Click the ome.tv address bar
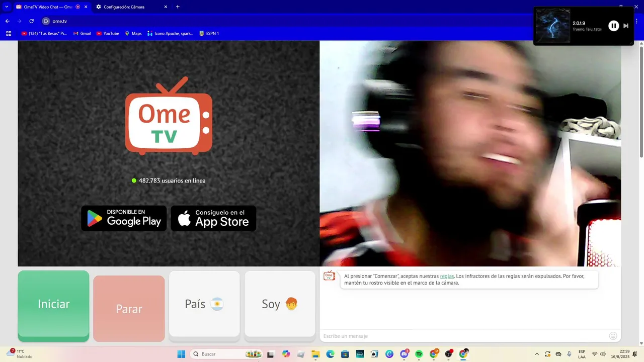This screenshot has height=362, width=644. click(282, 21)
